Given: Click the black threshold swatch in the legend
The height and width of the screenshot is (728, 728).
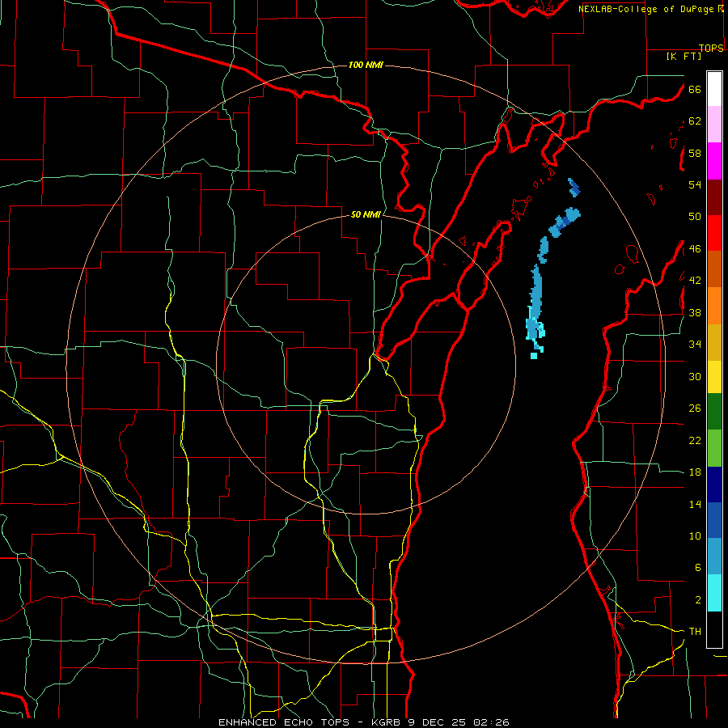Looking at the screenshot, I should pyautogui.click(x=714, y=629).
